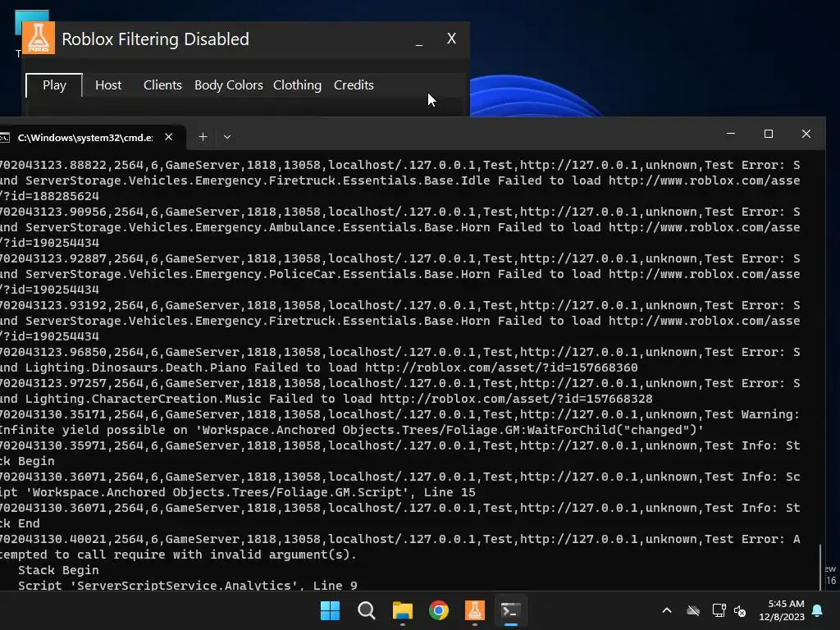Click the line with Ambulance.Essentials.Base.Horn
840x630 pixels.
(400, 227)
